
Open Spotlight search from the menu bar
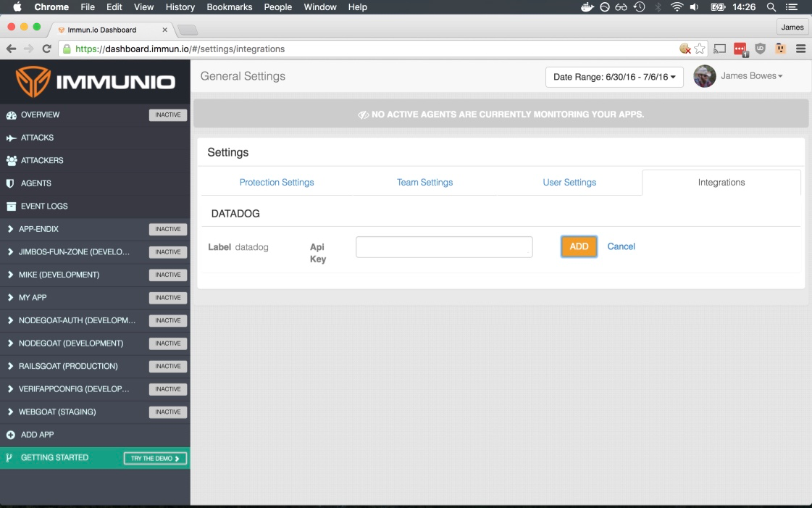click(x=771, y=7)
